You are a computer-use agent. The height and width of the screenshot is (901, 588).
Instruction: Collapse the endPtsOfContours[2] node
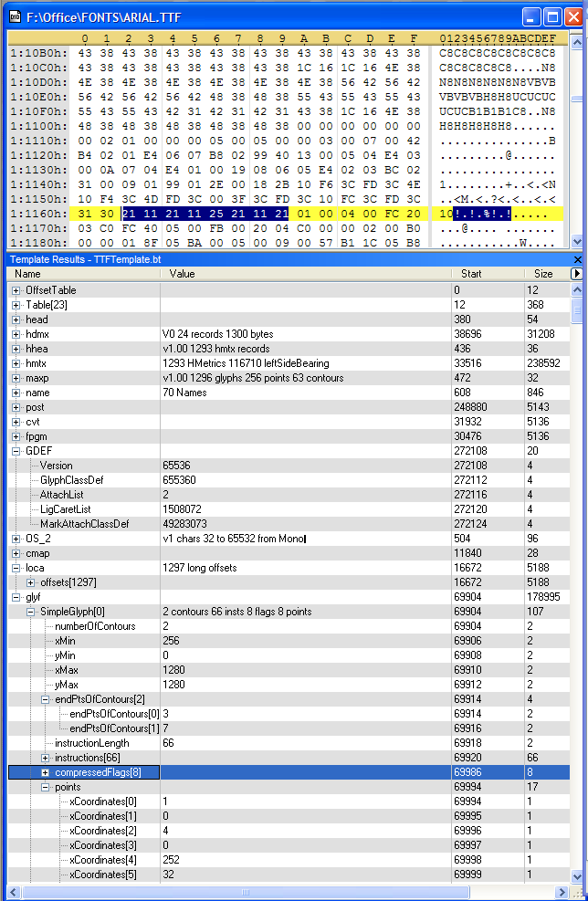pos(46,700)
